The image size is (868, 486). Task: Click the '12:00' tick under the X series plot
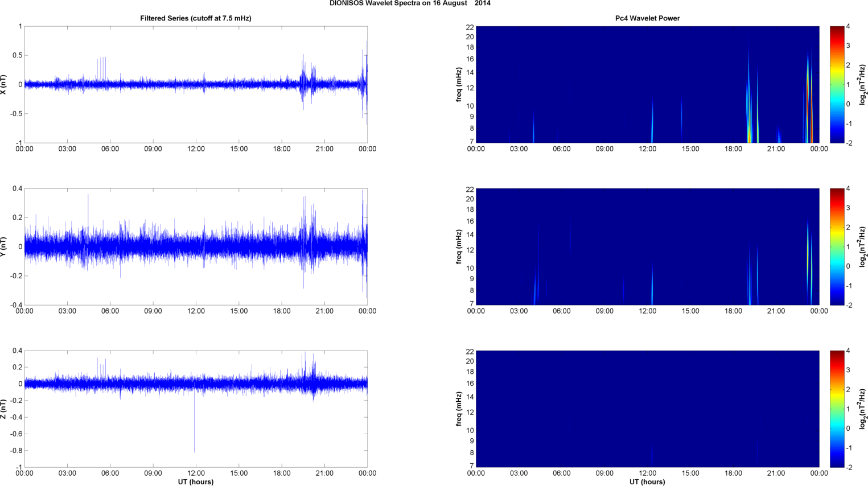(196, 149)
